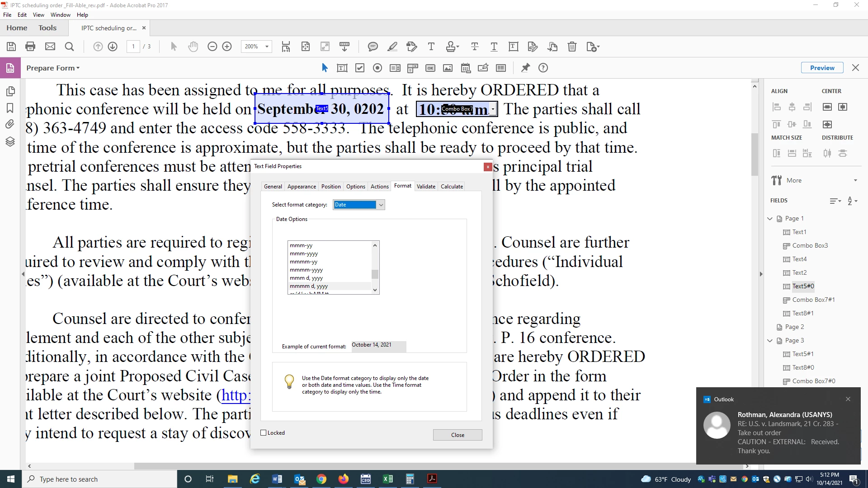Open the Select format category dropdown

(x=381, y=205)
